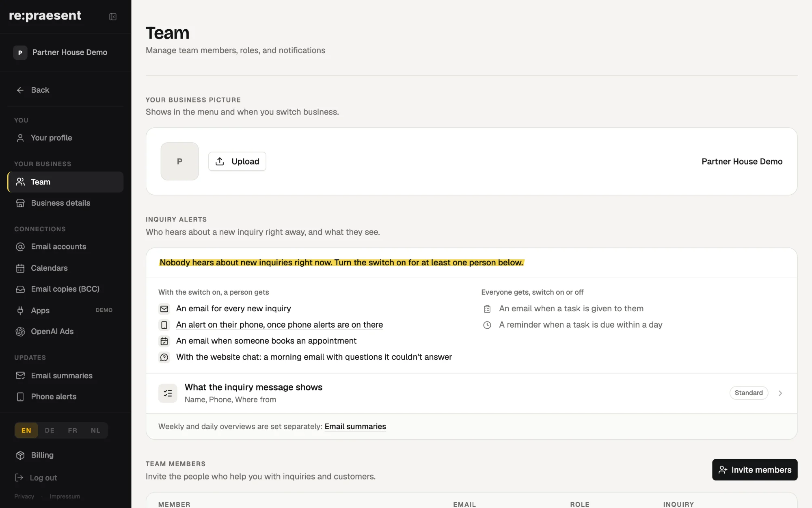This screenshot has width=812, height=508.
Task: Open Calendars in the sidebar
Action: (x=65, y=268)
